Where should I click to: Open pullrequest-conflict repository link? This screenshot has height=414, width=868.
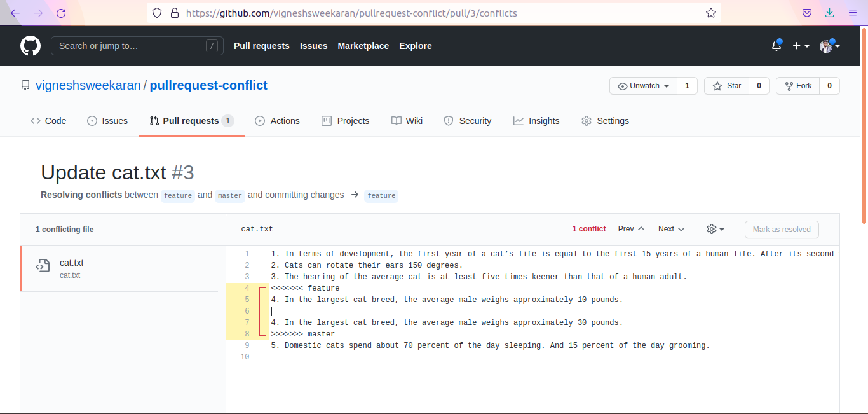pyautogui.click(x=208, y=85)
